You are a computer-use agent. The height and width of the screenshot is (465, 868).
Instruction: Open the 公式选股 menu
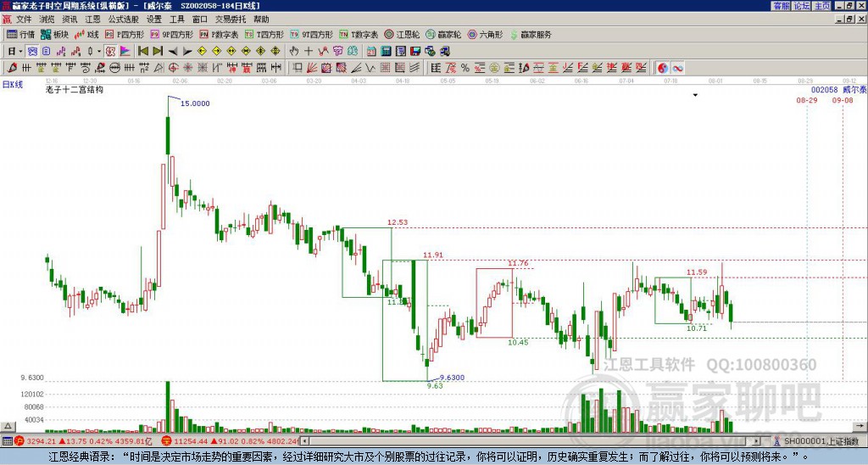point(123,20)
